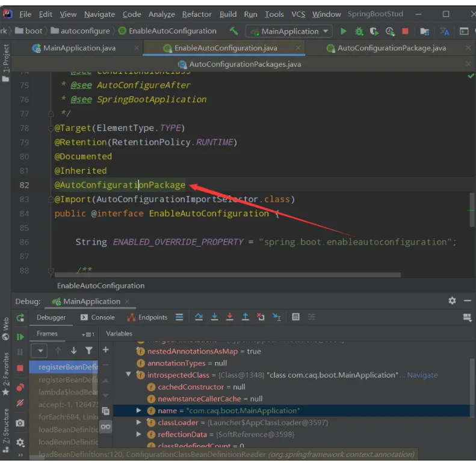This screenshot has width=476, height=463.
Task: Expand the classLoader variable node
Action: click(x=139, y=423)
